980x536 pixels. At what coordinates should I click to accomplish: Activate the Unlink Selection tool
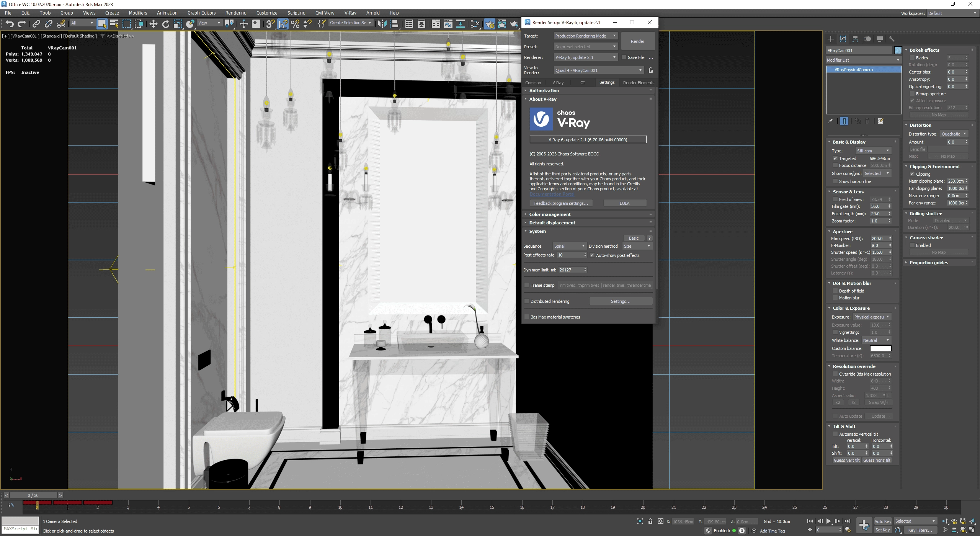click(49, 24)
